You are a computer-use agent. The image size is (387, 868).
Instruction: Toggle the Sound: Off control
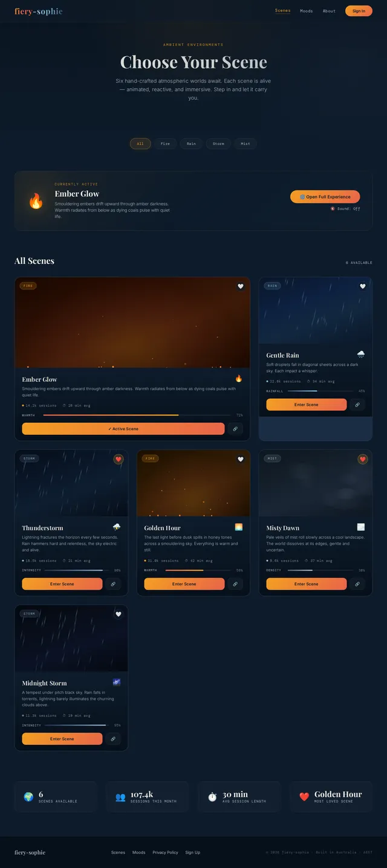pos(345,209)
